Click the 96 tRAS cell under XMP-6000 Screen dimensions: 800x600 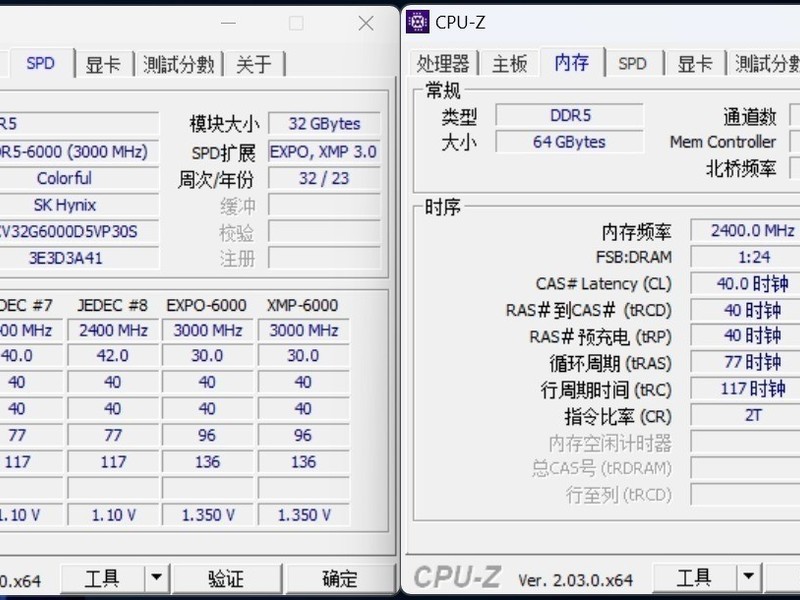304,435
